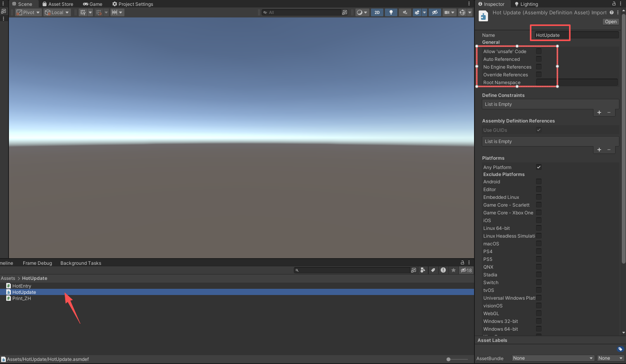Screen dimensions: 626x364
Task: Open grid settings dropdown arrow
Action: coord(90,12)
